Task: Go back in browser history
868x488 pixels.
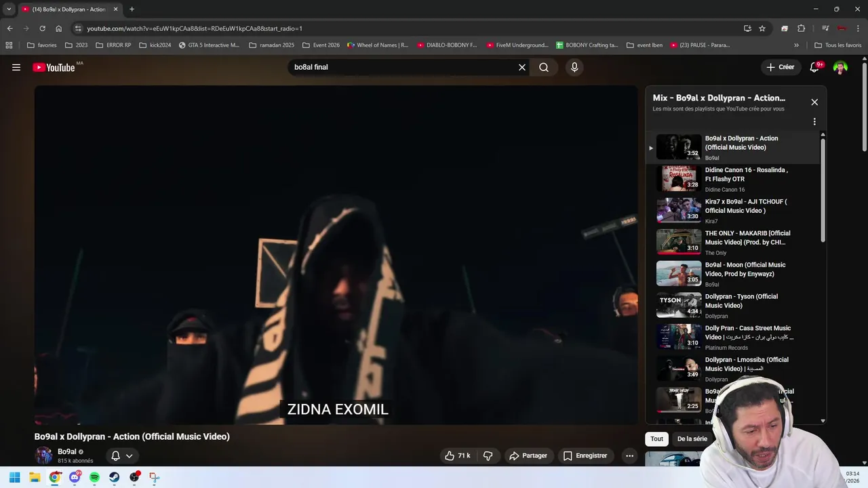Action: tap(9, 28)
